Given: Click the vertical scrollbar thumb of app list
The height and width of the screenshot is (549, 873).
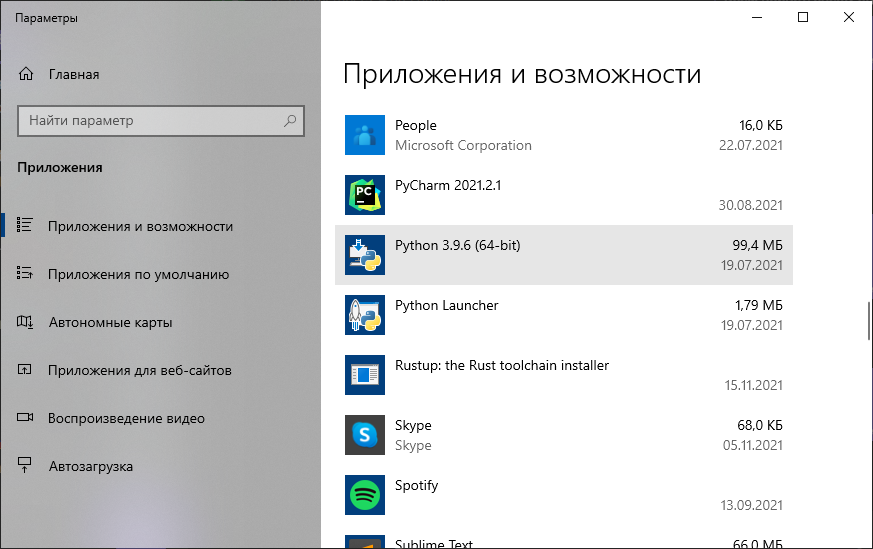Looking at the screenshot, I should [x=869, y=321].
